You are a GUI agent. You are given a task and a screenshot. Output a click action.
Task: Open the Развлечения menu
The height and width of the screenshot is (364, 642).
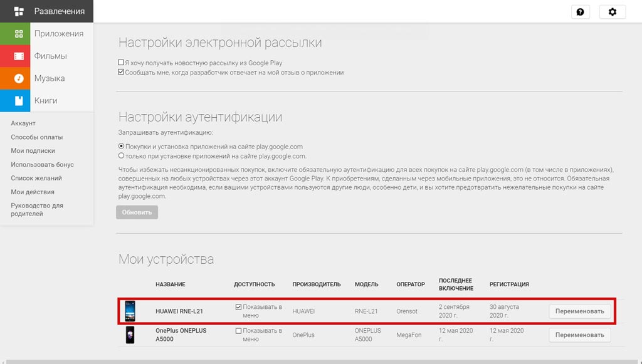coord(46,11)
